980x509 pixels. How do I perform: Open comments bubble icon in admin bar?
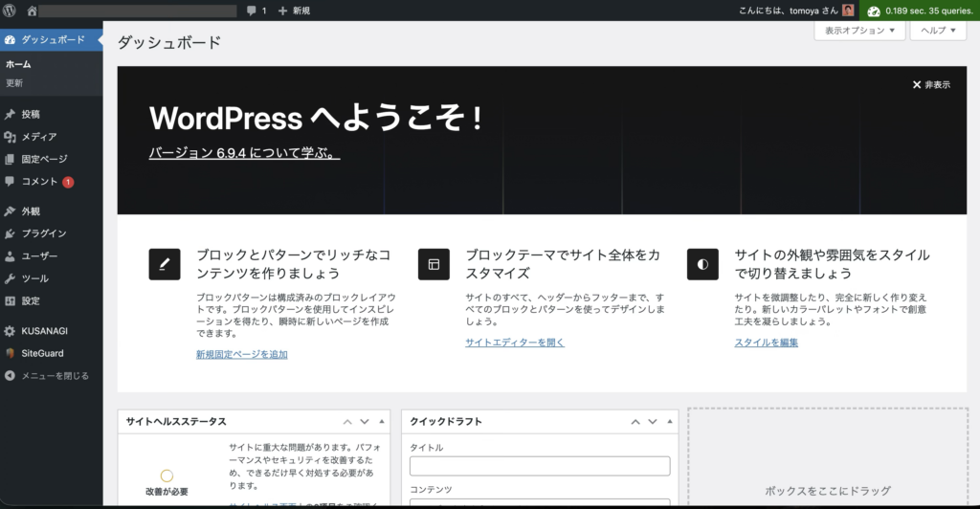[256, 11]
